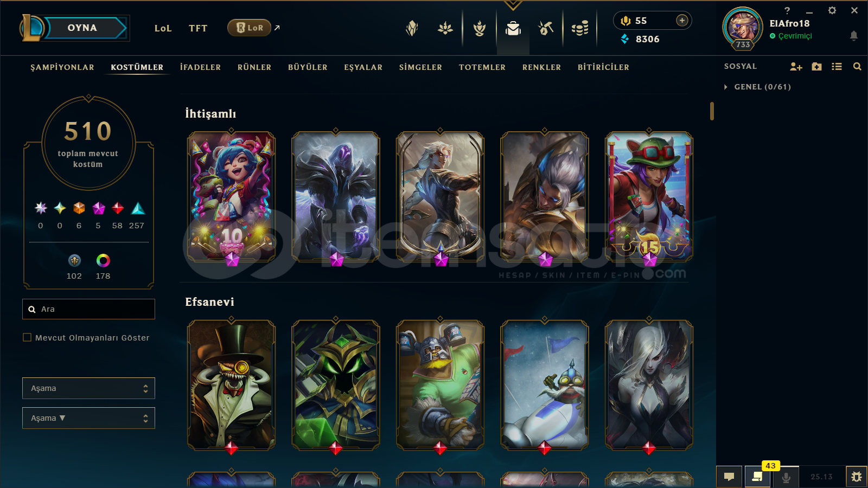This screenshot has width=868, height=488.
Task: Click the skins list vertical scrollbar
Action: pos(712,111)
